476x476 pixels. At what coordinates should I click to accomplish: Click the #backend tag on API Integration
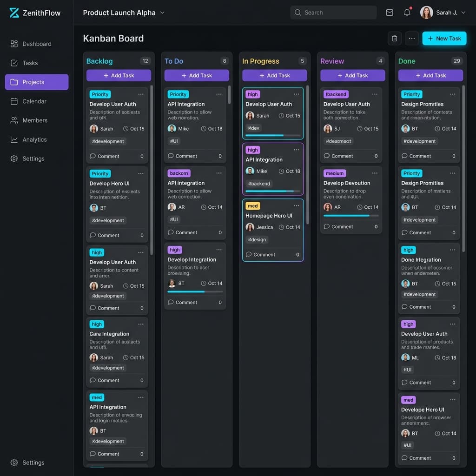tap(259, 184)
